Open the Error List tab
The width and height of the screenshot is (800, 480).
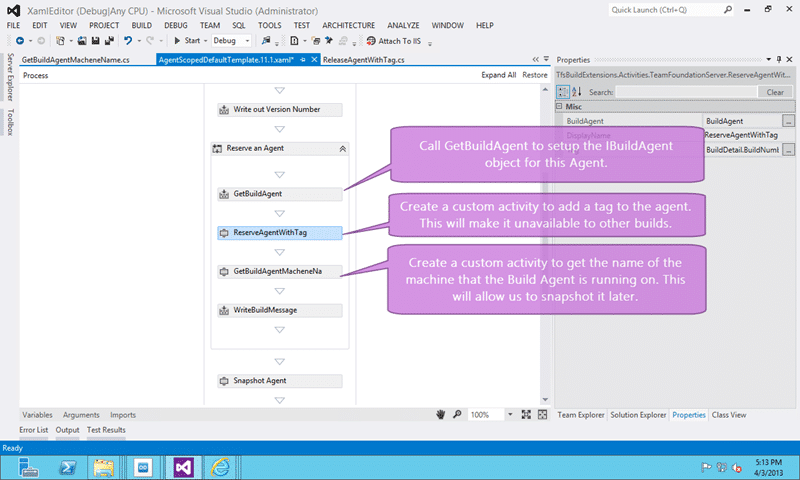pyautogui.click(x=34, y=430)
